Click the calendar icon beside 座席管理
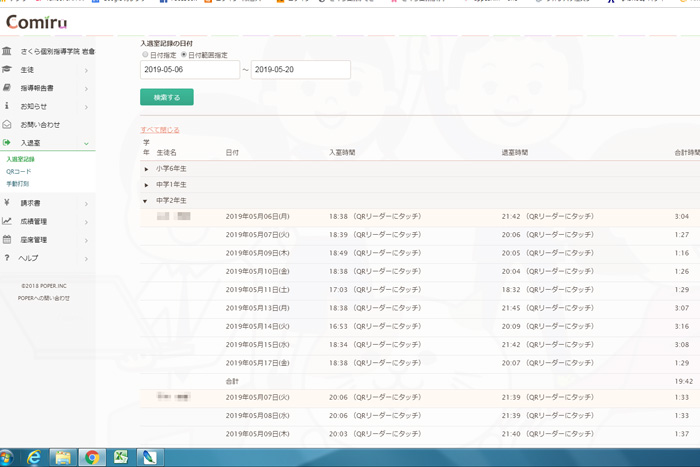The image size is (700, 467). coord(8,240)
